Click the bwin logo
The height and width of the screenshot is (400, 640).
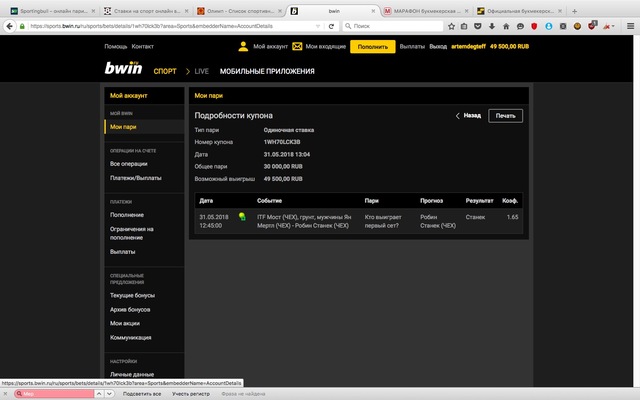[x=123, y=68]
